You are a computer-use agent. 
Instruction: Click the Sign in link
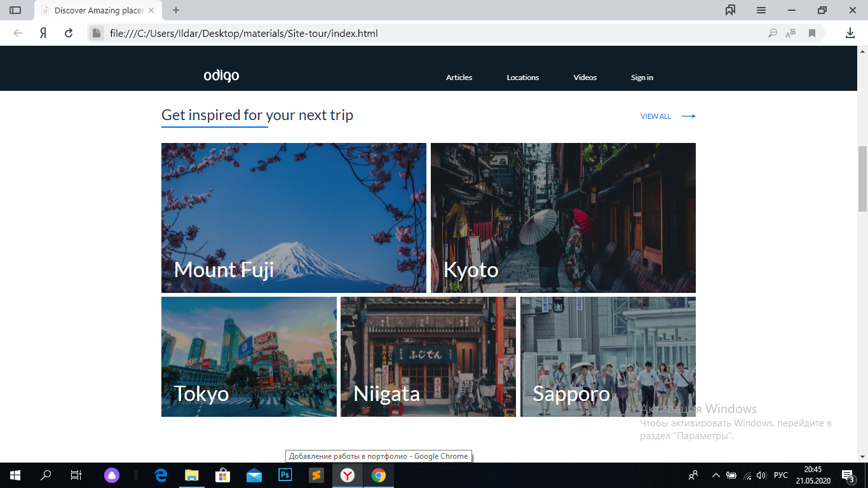pyautogui.click(x=642, y=78)
